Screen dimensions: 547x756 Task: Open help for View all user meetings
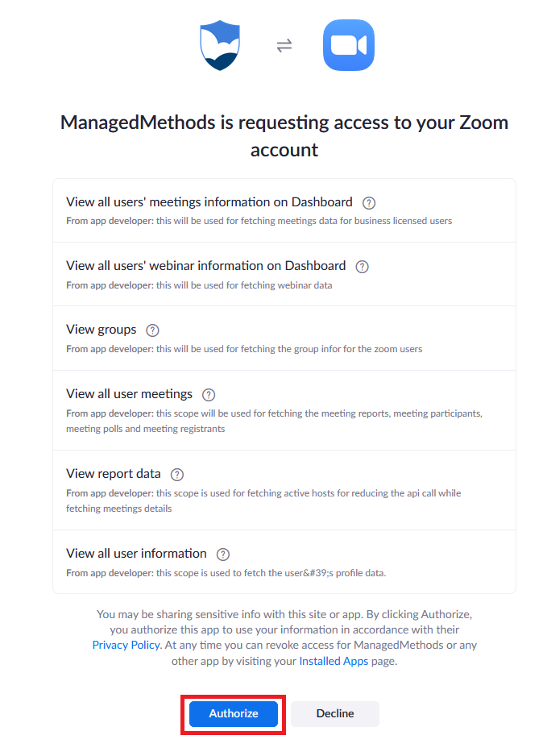click(x=208, y=394)
